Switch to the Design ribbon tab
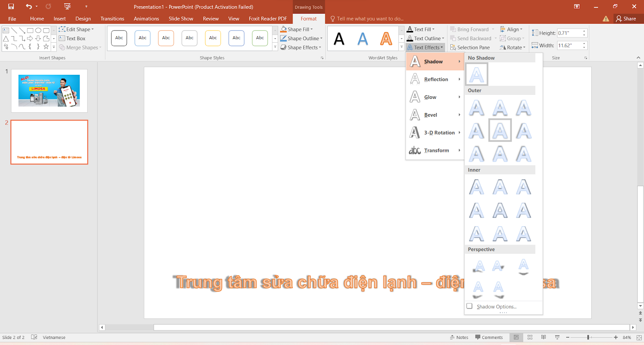The height and width of the screenshot is (345, 644). click(x=83, y=18)
